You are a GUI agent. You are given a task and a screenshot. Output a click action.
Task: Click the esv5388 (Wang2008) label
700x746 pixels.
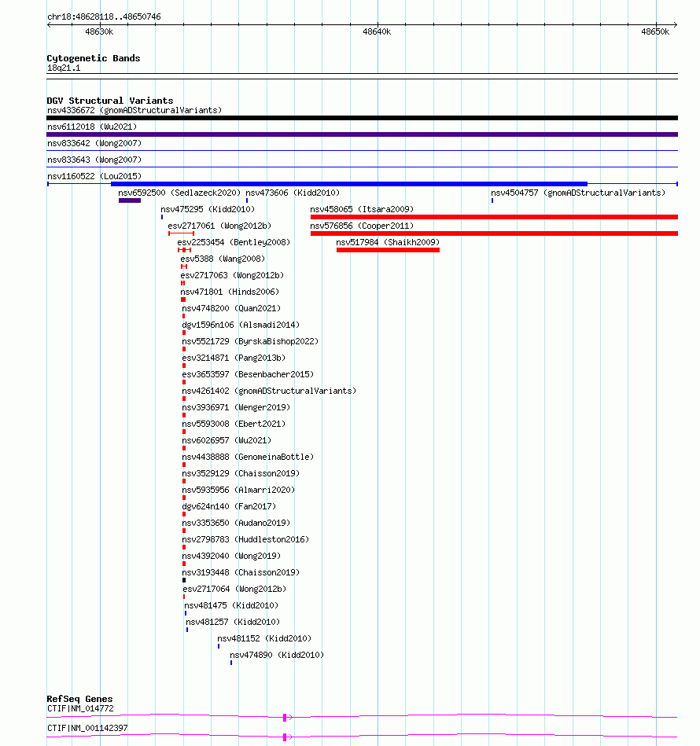[x=223, y=259]
